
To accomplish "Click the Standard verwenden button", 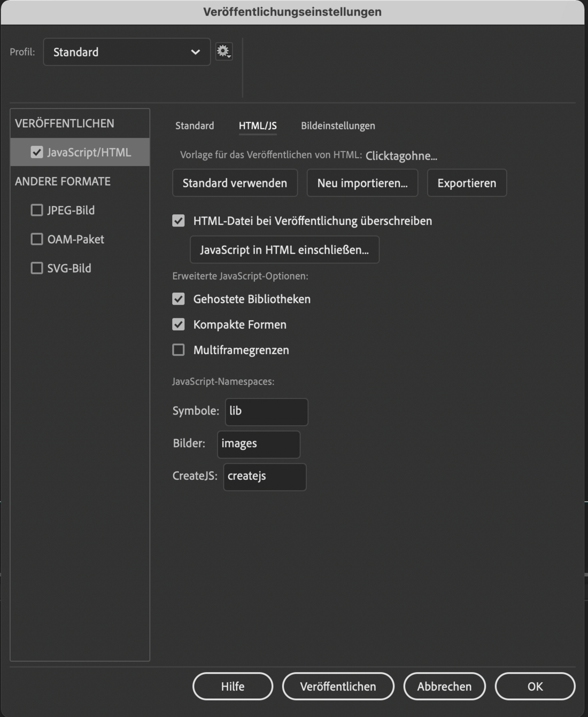I will click(x=235, y=183).
